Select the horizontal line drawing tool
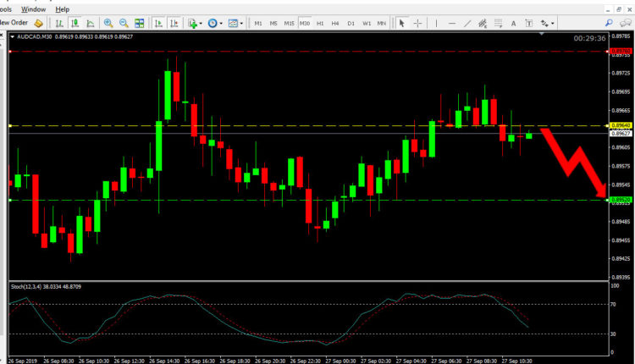This screenshot has width=635, height=364. pos(452,24)
